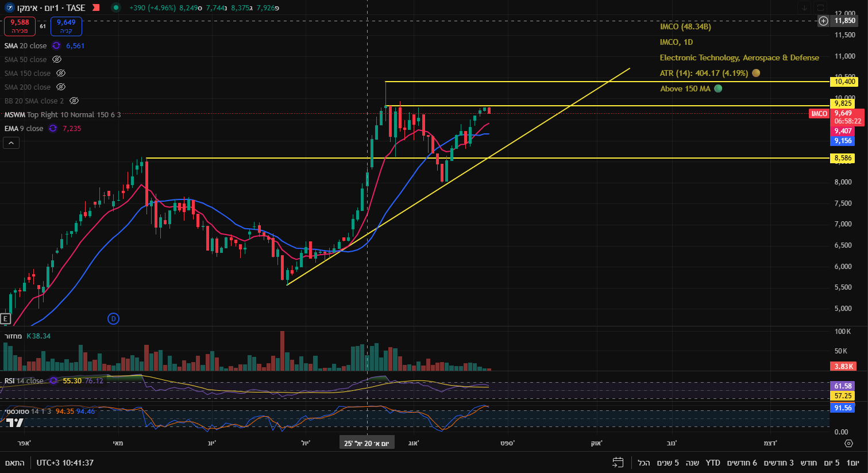Click the 57.25 yellow RSI label
868x473 pixels.
pos(843,396)
